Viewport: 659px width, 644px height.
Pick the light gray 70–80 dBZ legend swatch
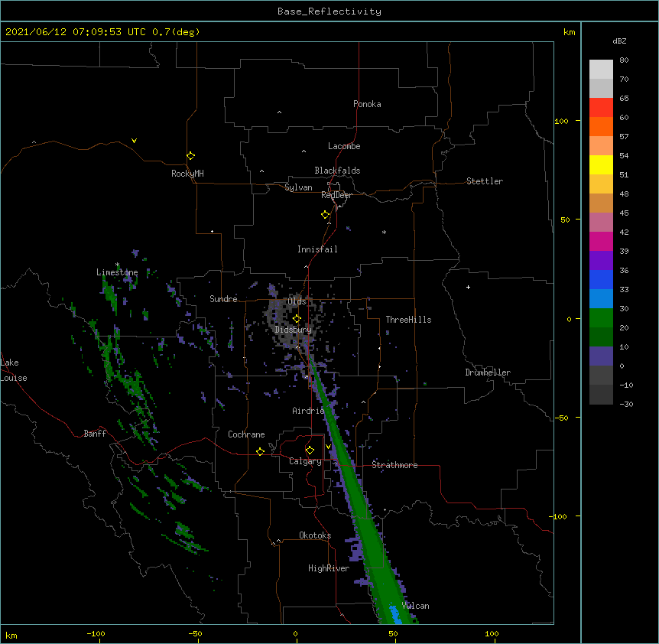[601, 70]
